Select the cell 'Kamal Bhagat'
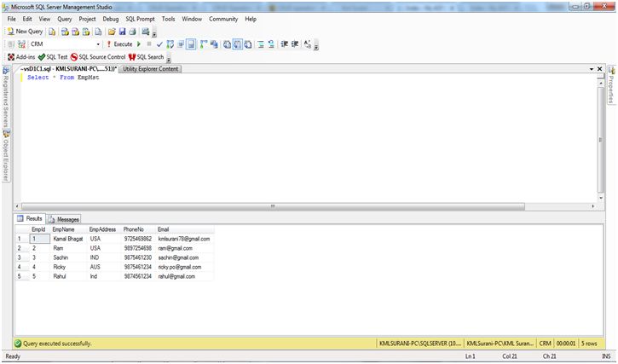618x364 pixels. (x=68, y=239)
